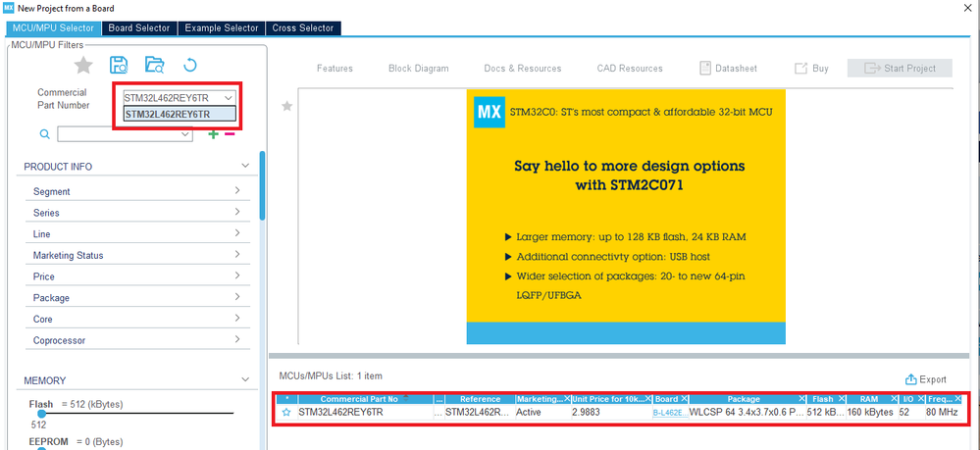Image resolution: width=980 pixels, height=450 pixels.
Task: Expand the Segment filter
Action: pos(237,190)
